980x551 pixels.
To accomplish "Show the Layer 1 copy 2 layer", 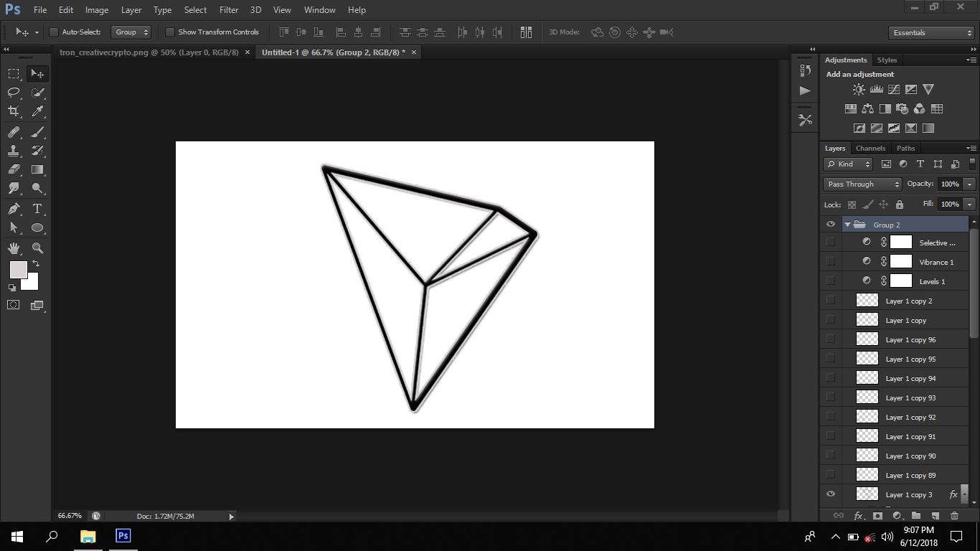I will pos(831,300).
